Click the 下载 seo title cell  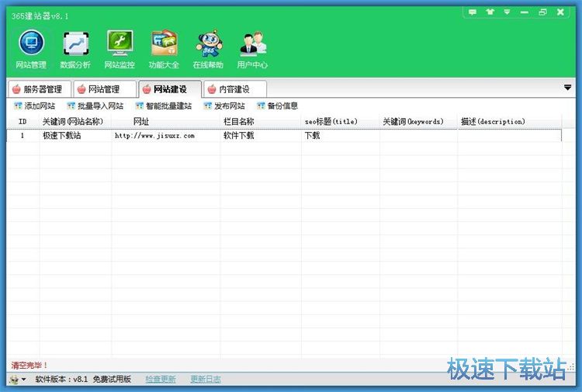341,136
